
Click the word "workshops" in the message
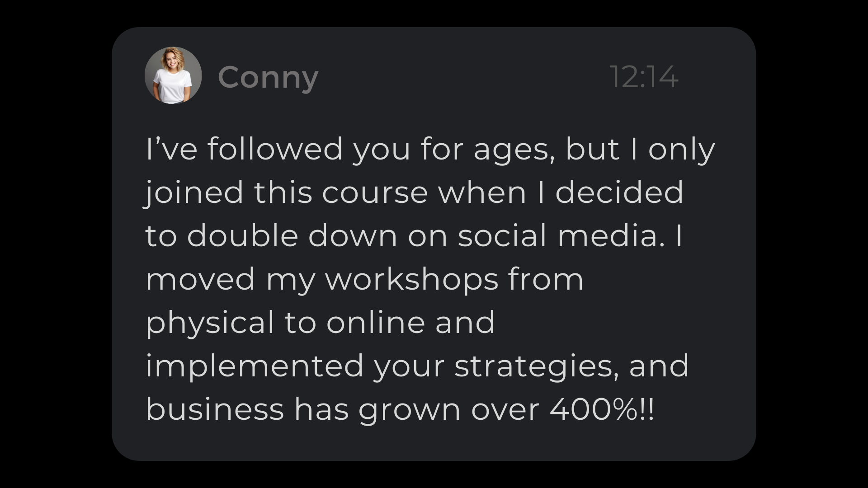411,280
